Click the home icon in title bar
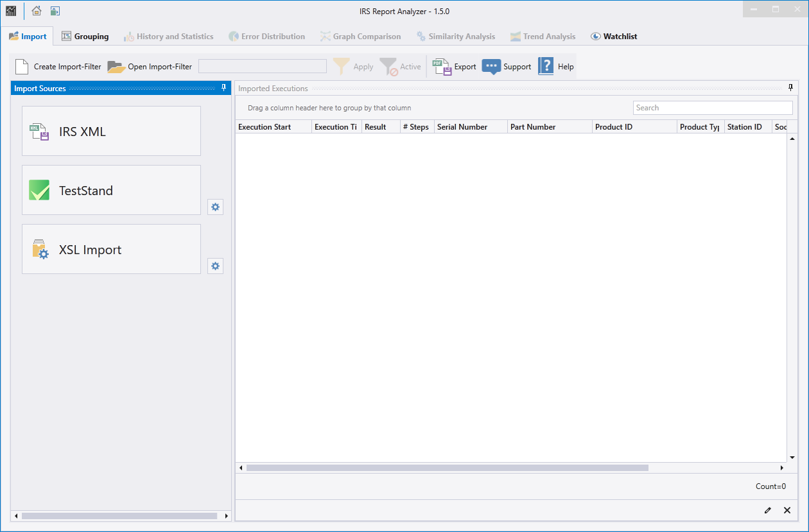 (37, 11)
